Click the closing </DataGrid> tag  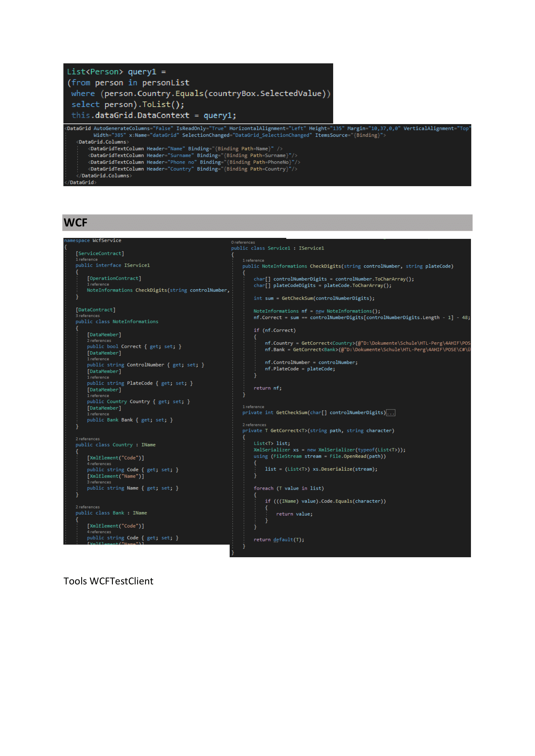81,182
